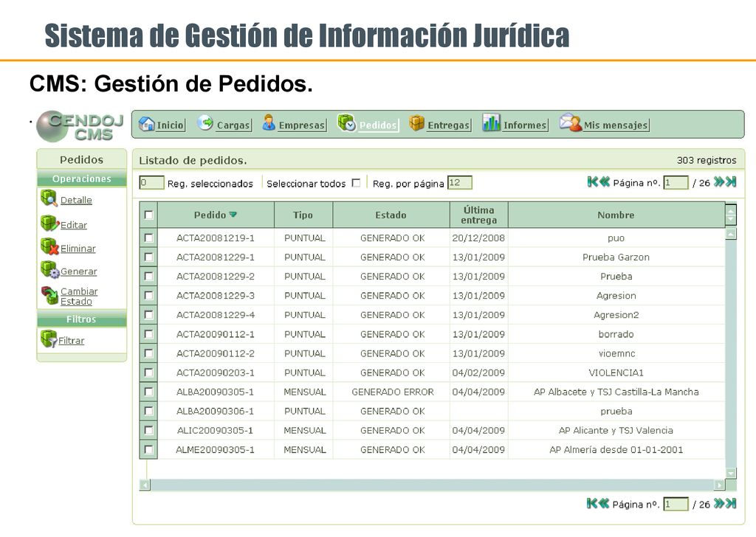Click the Eliminar red-cross box icon
The width and height of the screenshot is (756, 537).
(x=49, y=246)
